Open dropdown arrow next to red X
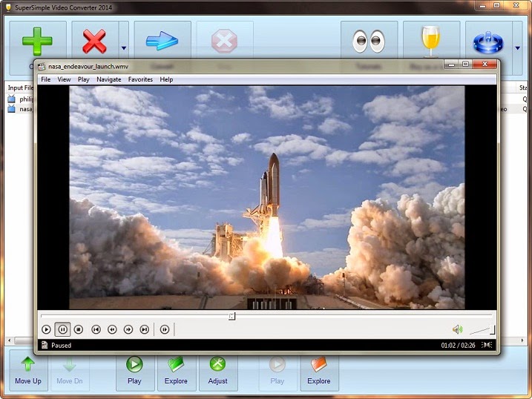 [x=124, y=47]
